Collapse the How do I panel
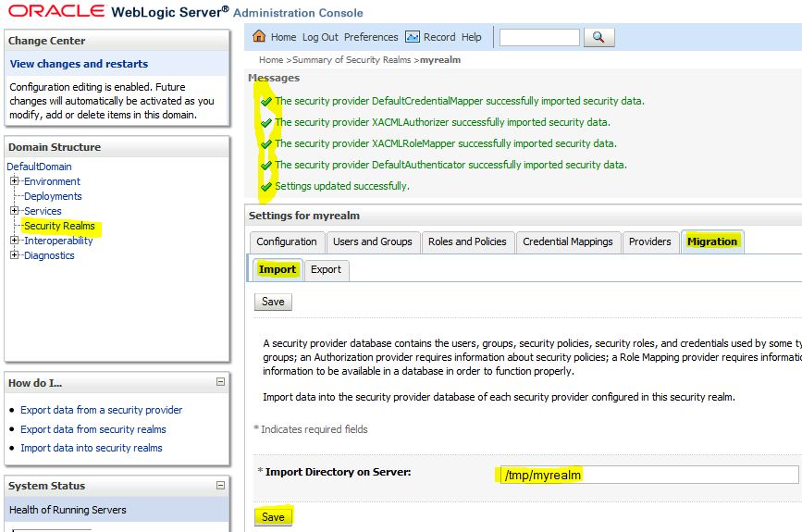The image size is (802, 532). tap(220, 381)
